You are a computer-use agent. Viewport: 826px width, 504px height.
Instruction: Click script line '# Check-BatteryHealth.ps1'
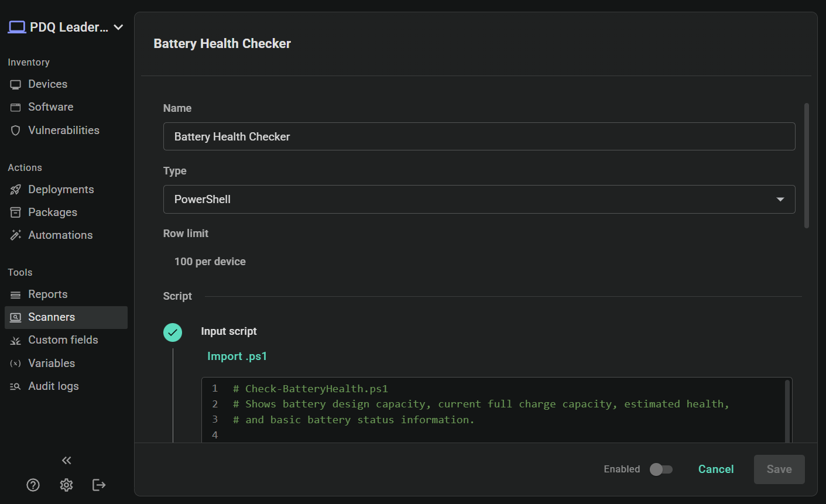(x=310, y=389)
